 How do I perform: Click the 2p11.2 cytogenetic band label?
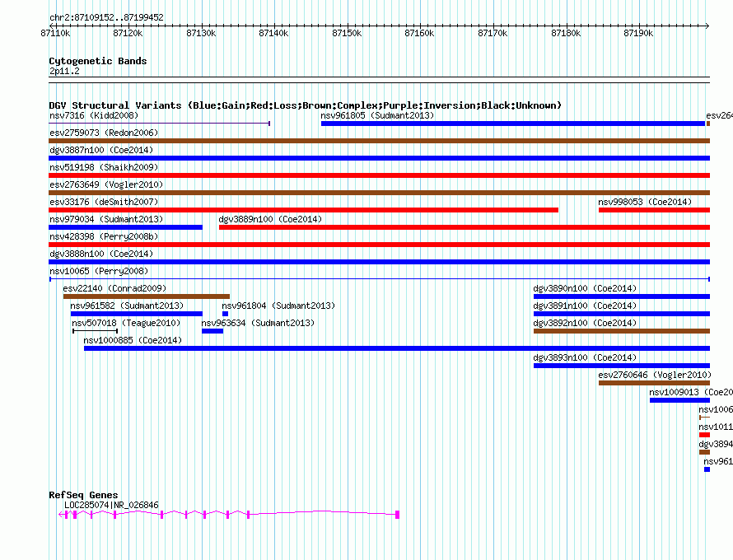click(x=64, y=71)
